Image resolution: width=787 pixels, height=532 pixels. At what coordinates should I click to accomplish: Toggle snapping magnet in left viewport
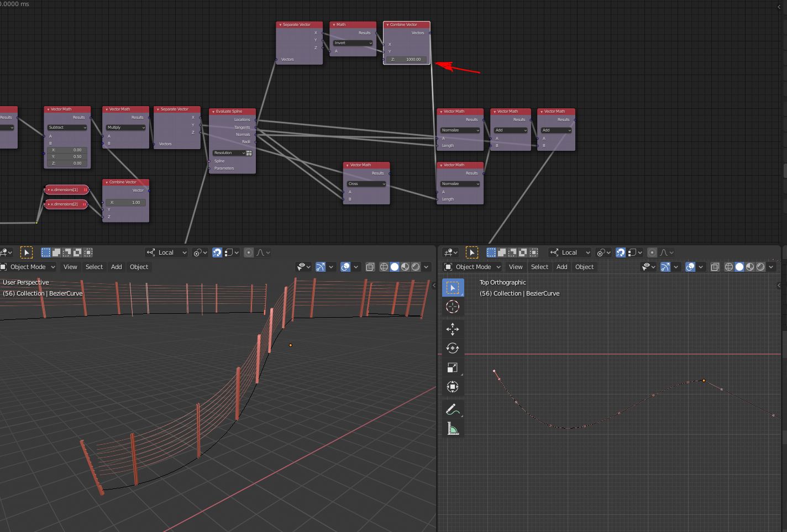click(217, 252)
